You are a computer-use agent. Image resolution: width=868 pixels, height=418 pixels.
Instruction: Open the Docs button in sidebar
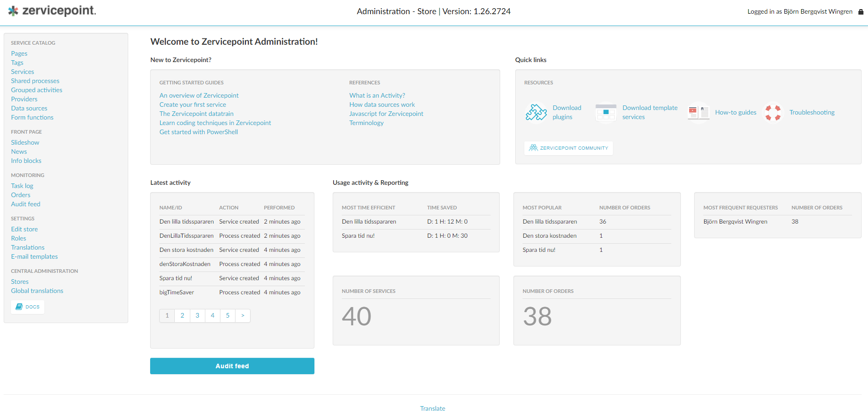[x=28, y=307]
